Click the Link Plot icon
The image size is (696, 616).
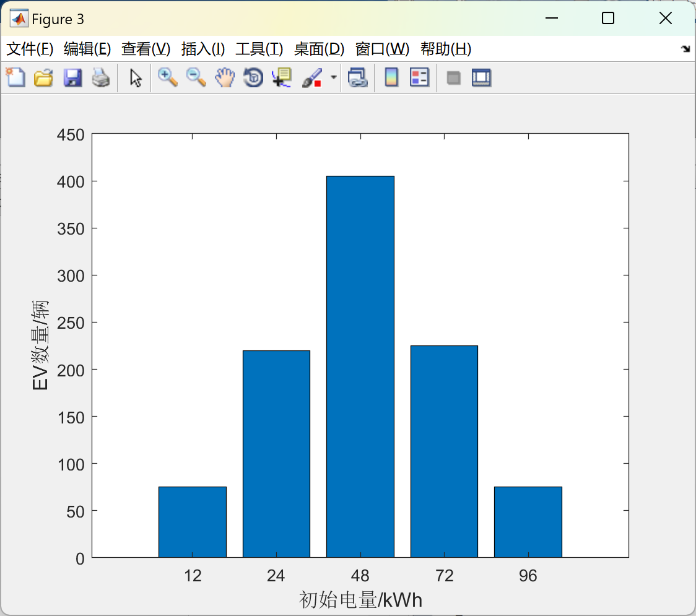coord(357,77)
